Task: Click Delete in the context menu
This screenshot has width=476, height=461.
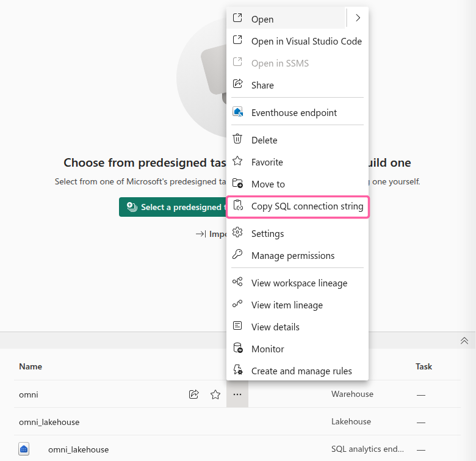Action: [x=298, y=140]
